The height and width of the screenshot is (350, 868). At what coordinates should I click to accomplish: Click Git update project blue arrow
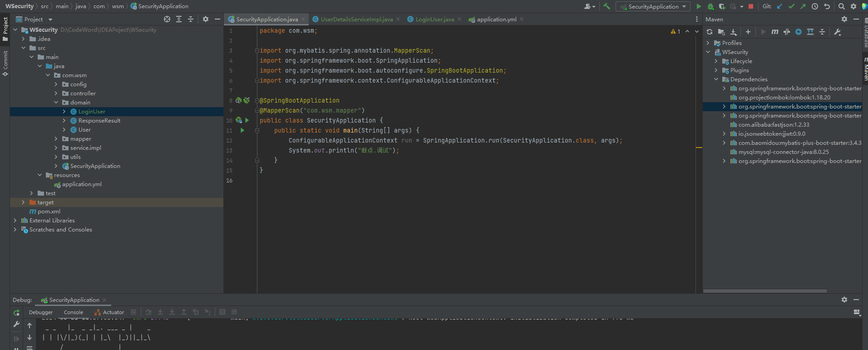coord(779,6)
